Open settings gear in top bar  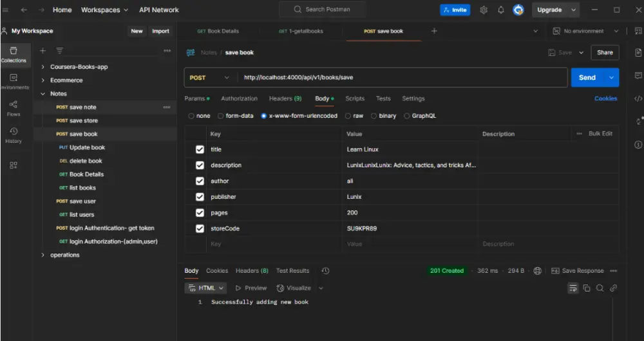pos(484,10)
